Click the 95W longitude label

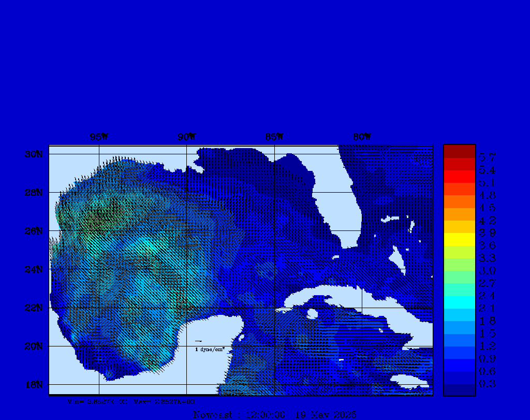pos(99,137)
